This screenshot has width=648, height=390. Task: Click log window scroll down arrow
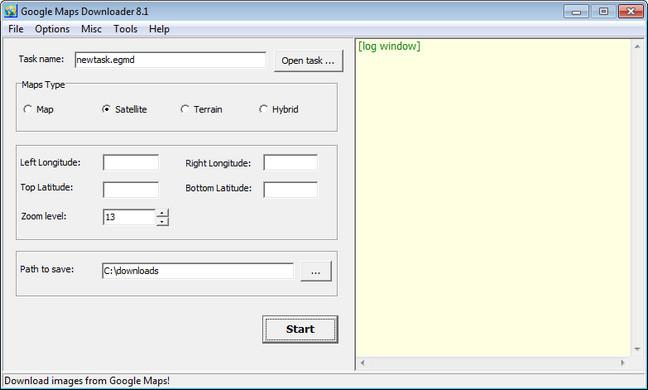pos(637,349)
